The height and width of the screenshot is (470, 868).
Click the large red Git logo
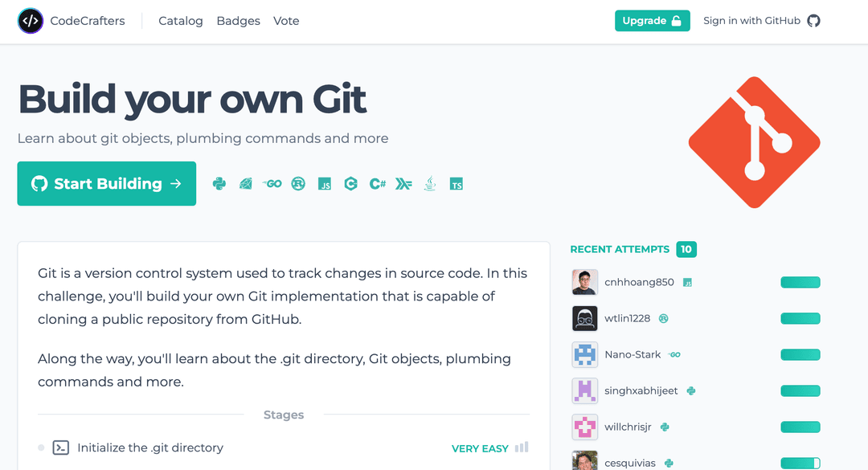754,142
